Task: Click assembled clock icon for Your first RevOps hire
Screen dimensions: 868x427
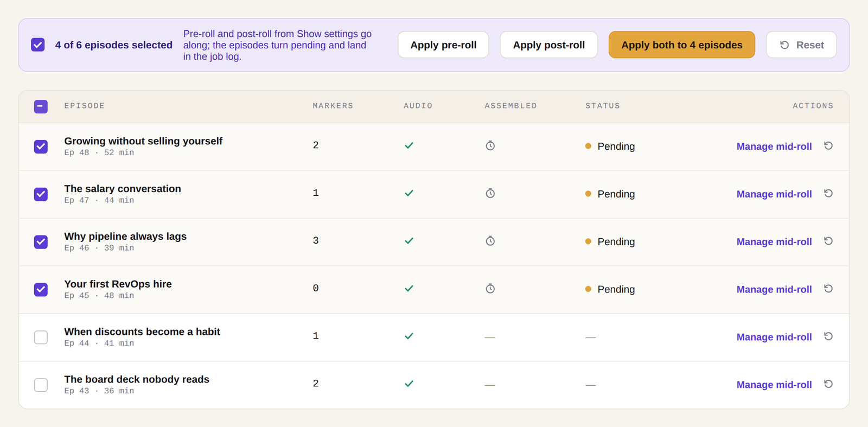Action: 490,289
